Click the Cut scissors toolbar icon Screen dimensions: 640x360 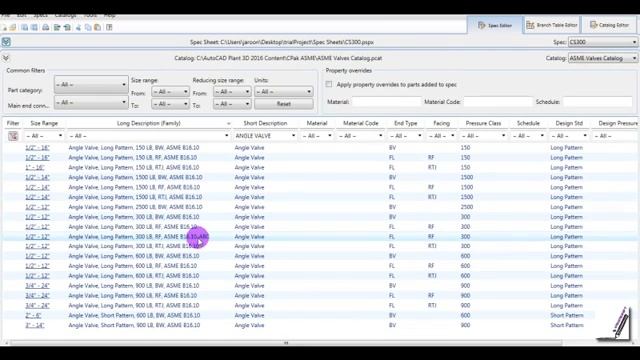[78, 27]
